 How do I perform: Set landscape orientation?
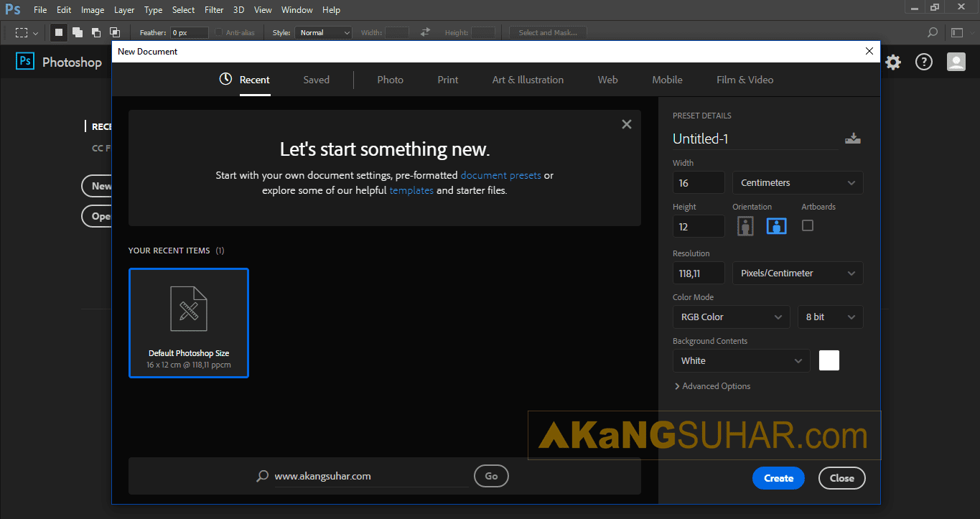(x=777, y=226)
